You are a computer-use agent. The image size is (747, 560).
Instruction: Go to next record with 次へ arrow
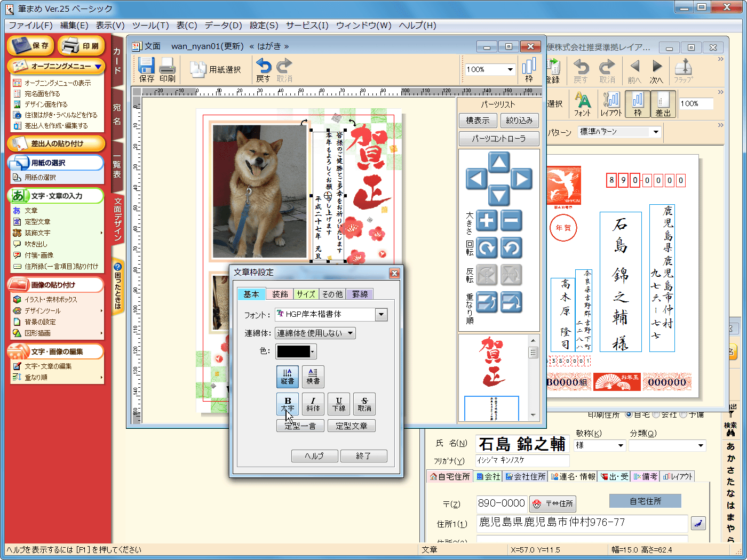657,71
